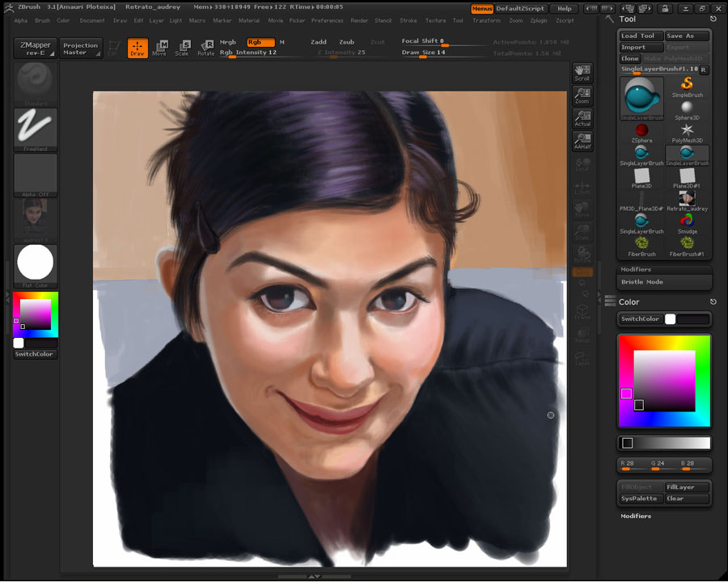Click the Zoom canvas icon
The width and height of the screenshot is (728, 582).
(582, 95)
